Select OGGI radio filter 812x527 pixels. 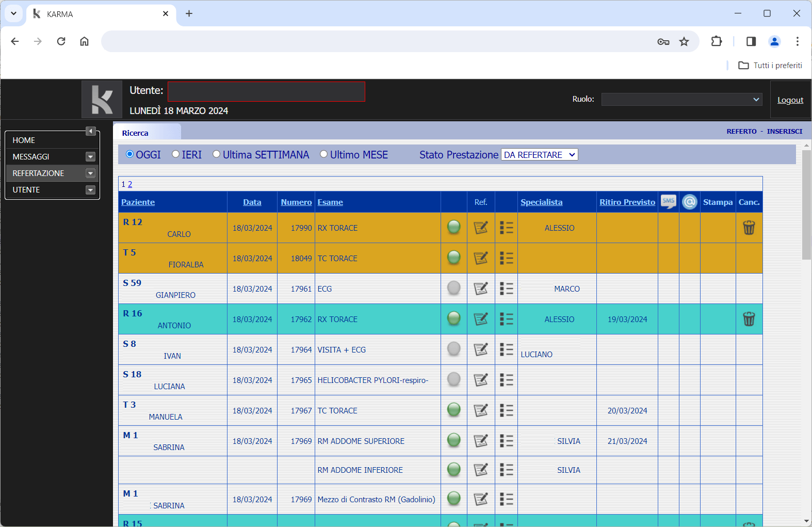(130, 154)
